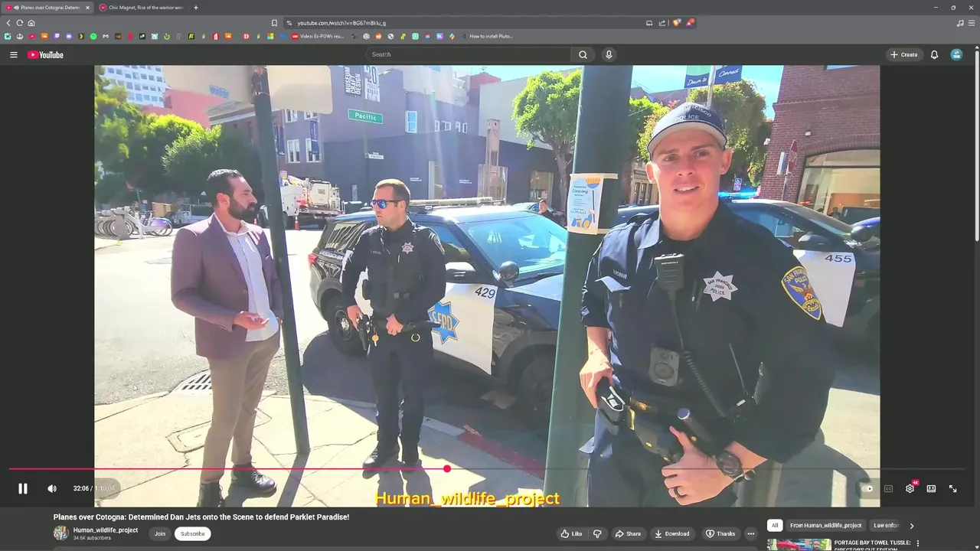Viewport: 980px width, 551px height.
Task: Open a new browser tab
Action: click(x=196, y=8)
